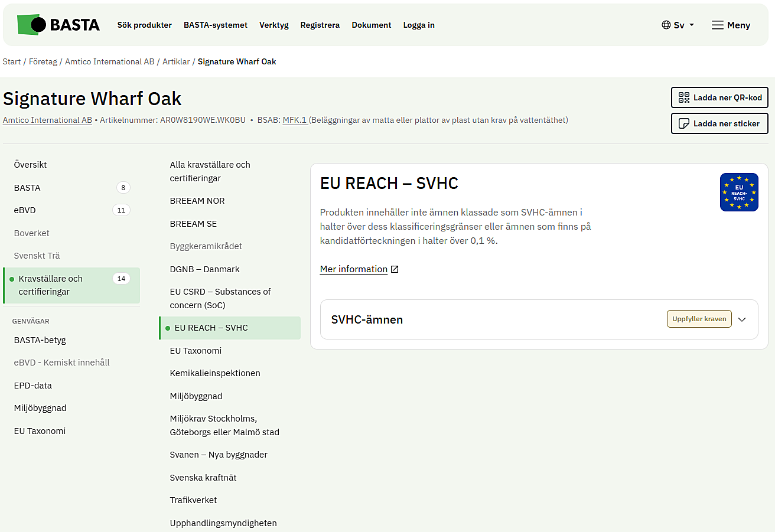Screen dimensions: 775x532
Task: Click Amtico International AB breadcrumb
Action: pyautogui.click(x=110, y=61)
